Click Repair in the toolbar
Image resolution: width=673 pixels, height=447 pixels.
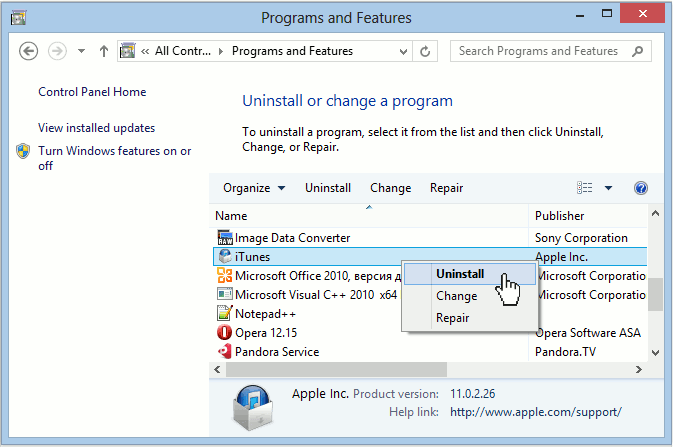point(446,188)
